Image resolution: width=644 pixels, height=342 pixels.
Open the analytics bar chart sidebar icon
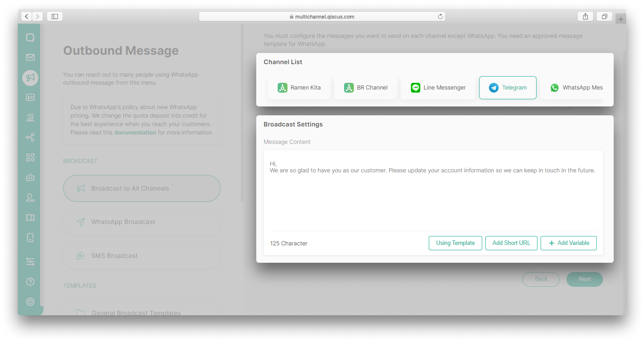pyautogui.click(x=30, y=118)
